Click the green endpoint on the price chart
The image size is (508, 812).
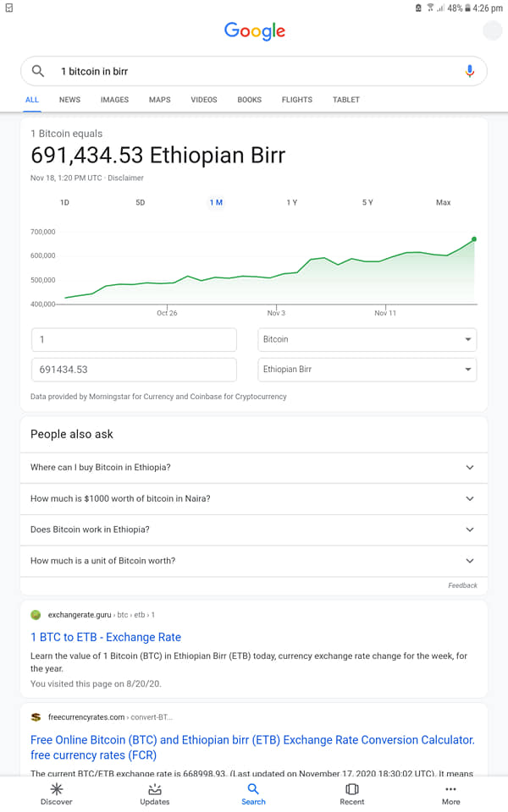tap(474, 239)
